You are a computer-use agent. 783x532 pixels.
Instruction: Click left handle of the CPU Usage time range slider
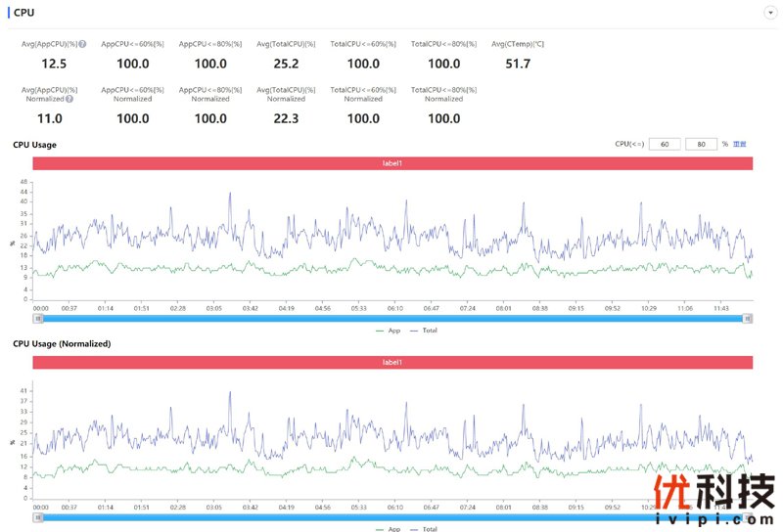coord(38,318)
